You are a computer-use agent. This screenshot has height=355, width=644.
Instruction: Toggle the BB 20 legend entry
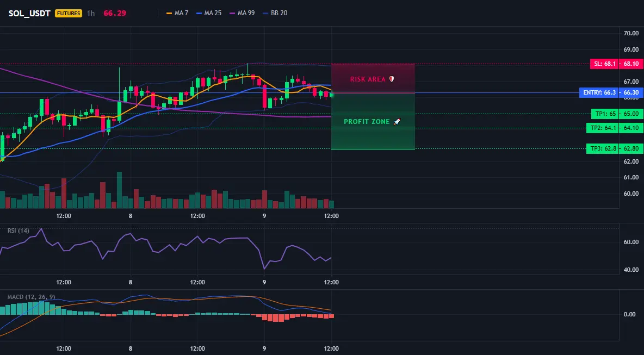[275, 13]
